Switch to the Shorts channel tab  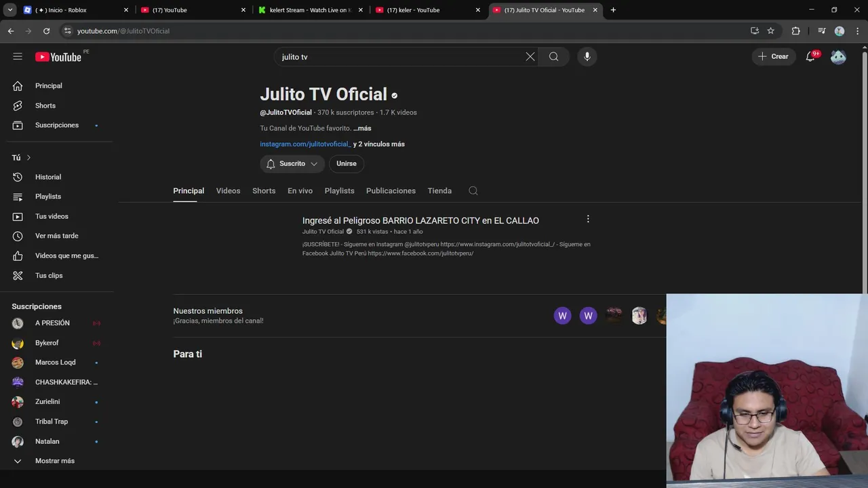264,191
